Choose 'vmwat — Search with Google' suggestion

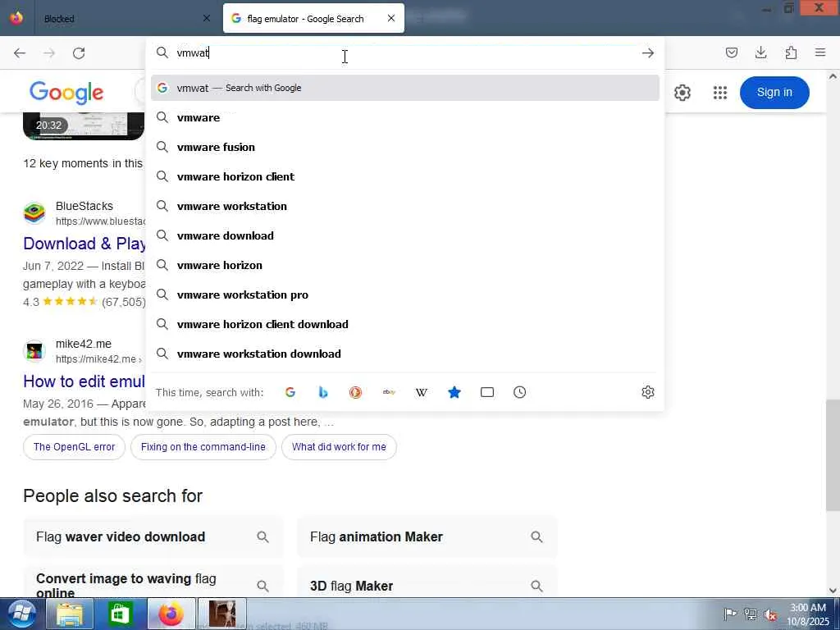[x=405, y=88]
